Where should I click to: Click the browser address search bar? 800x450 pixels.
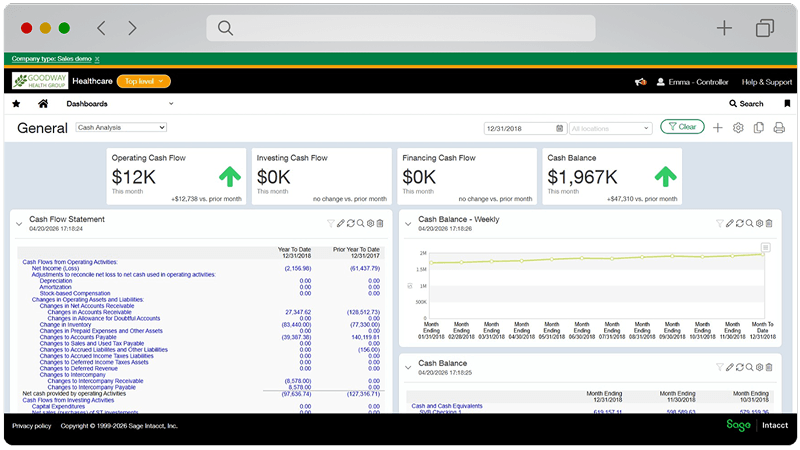pyautogui.click(x=401, y=28)
